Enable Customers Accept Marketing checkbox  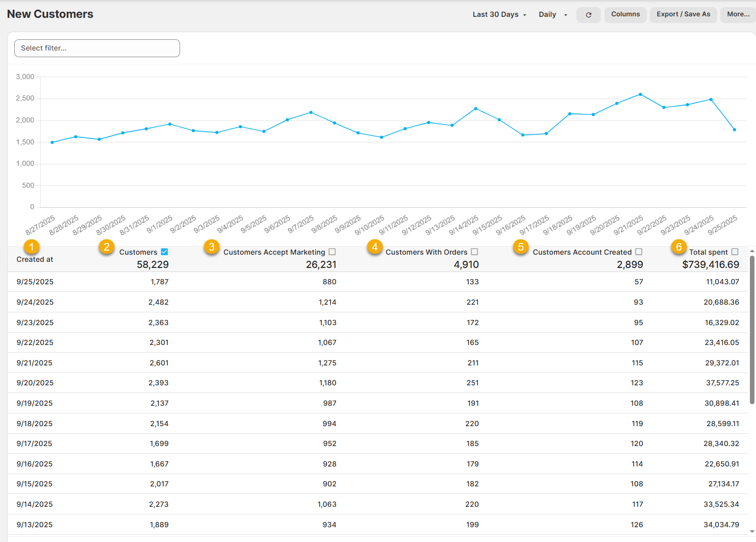click(x=332, y=252)
